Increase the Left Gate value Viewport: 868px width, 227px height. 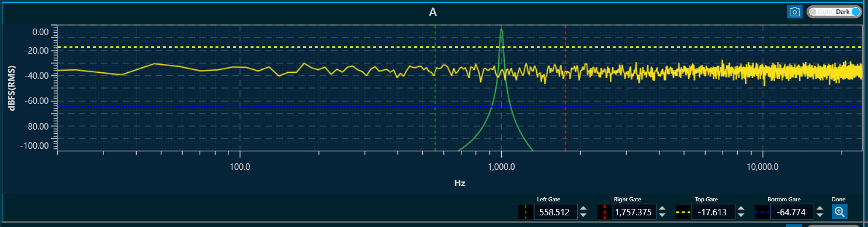(583, 208)
